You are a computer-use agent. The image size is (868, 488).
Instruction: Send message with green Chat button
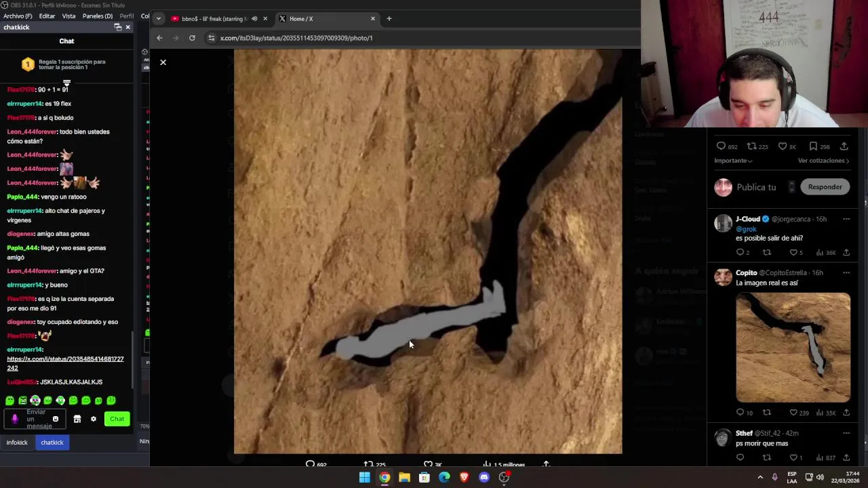[x=117, y=419]
